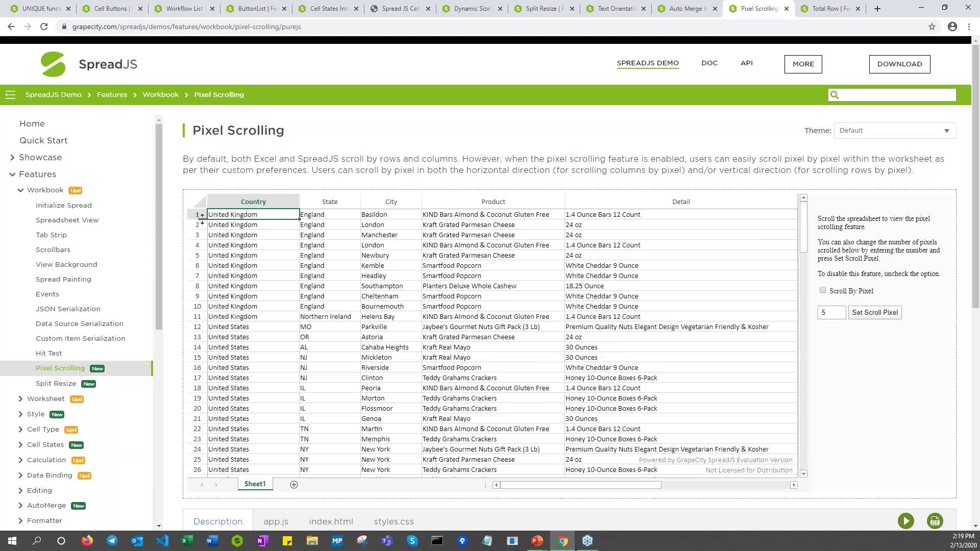
Task: Expand the Cell States tree node
Action: [20, 445]
